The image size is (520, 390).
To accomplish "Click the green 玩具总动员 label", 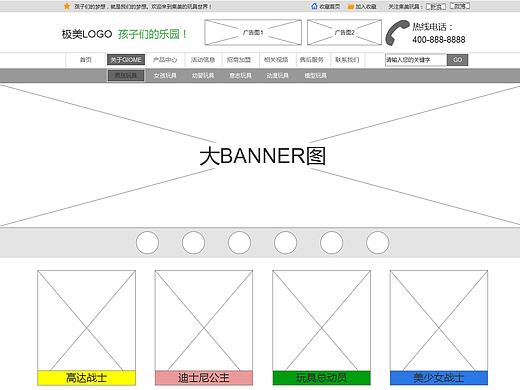I will [321, 378].
